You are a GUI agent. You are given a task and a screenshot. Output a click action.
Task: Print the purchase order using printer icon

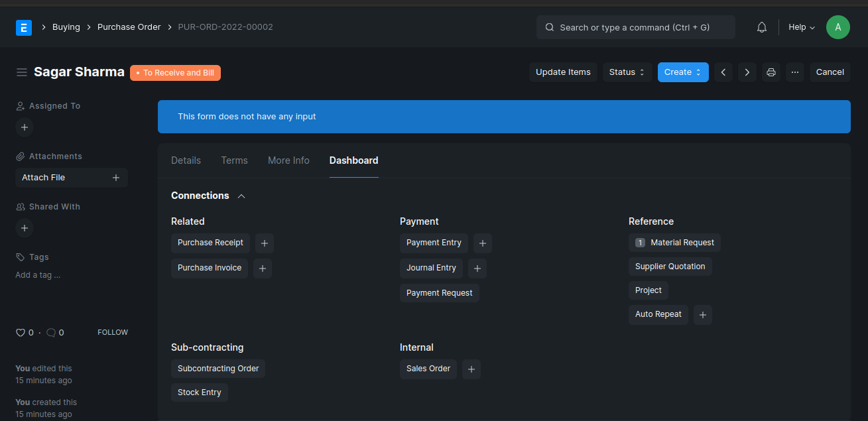pos(771,72)
